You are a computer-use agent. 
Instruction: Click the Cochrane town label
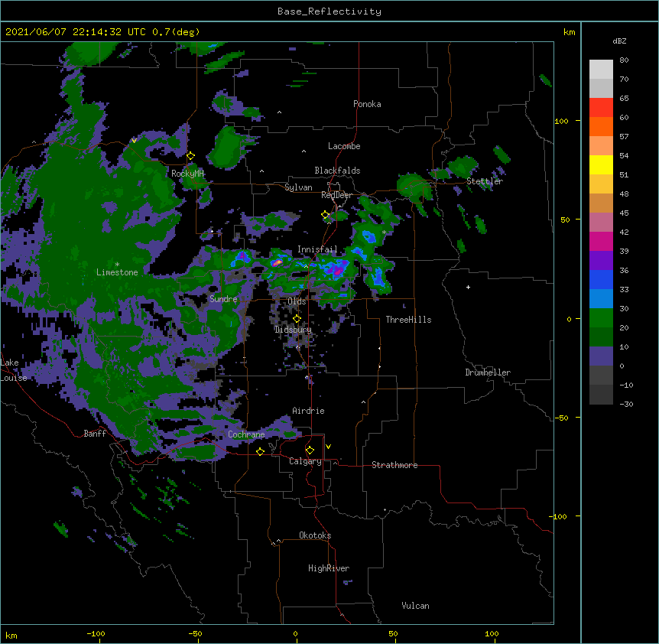point(246,434)
